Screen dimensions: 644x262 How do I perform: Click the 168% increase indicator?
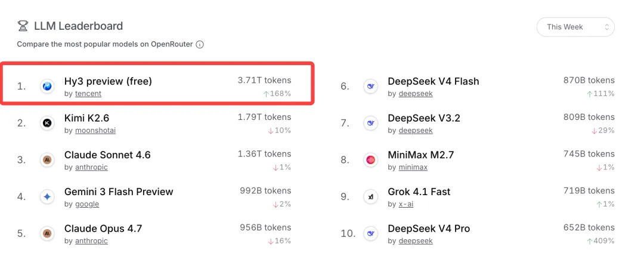point(277,94)
